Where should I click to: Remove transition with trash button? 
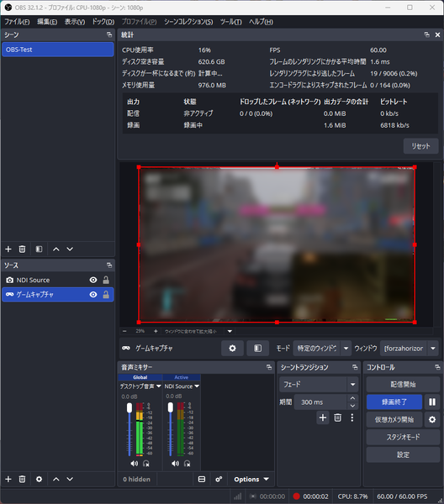(x=337, y=417)
